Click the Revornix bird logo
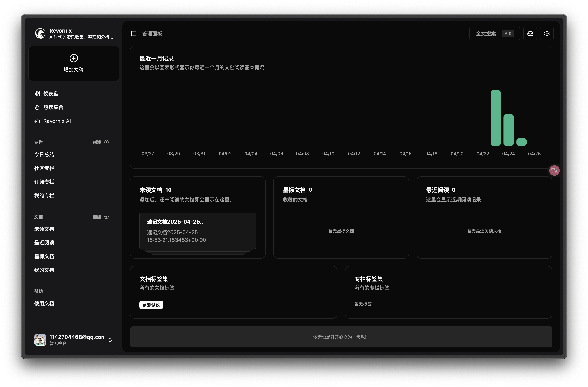The image size is (588, 387). pyautogui.click(x=40, y=33)
